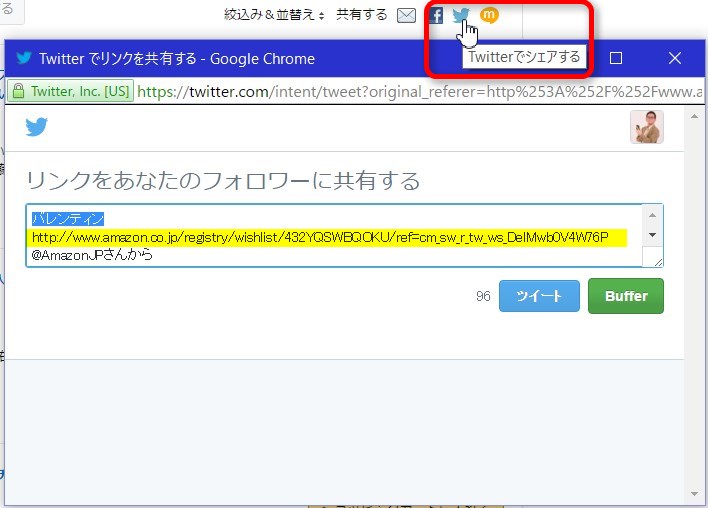The height and width of the screenshot is (508, 708).
Task: Click the ツイート button
Action: point(539,296)
